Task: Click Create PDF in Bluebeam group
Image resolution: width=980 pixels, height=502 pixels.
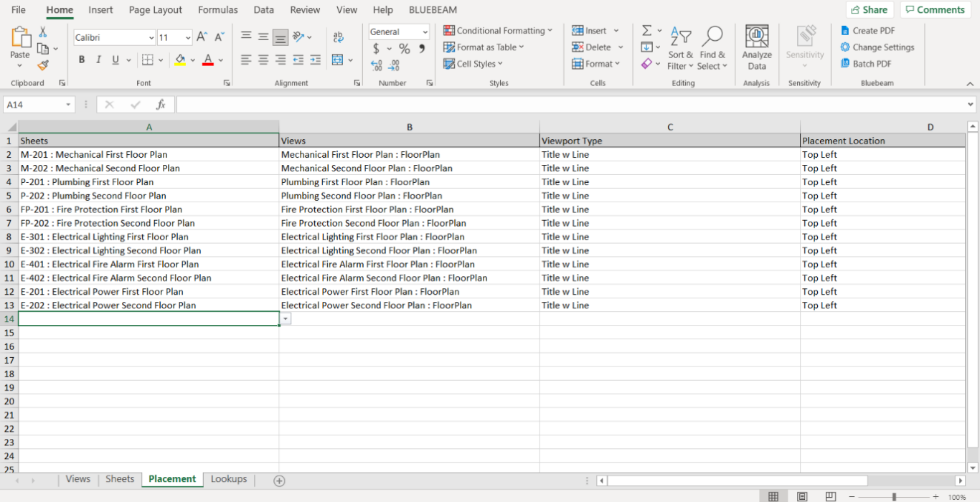Action: pos(868,31)
